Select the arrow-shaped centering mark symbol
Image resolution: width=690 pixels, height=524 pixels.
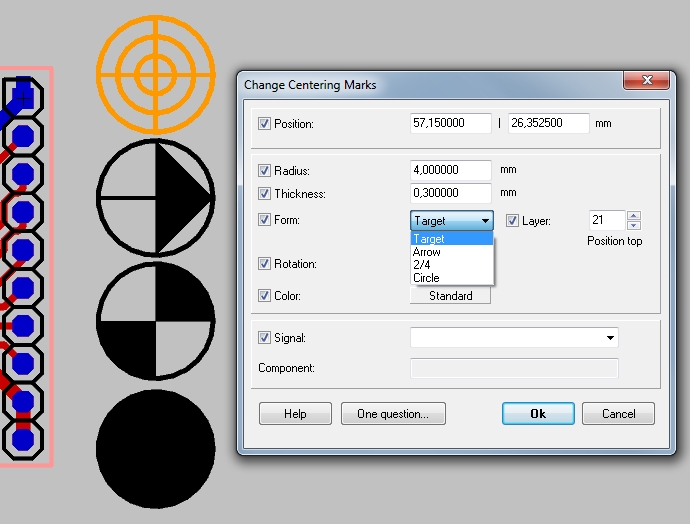155,196
